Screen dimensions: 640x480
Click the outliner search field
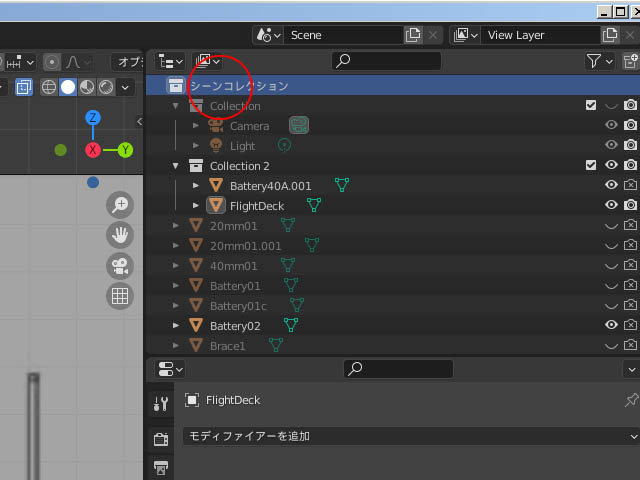[x=387, y=61]
